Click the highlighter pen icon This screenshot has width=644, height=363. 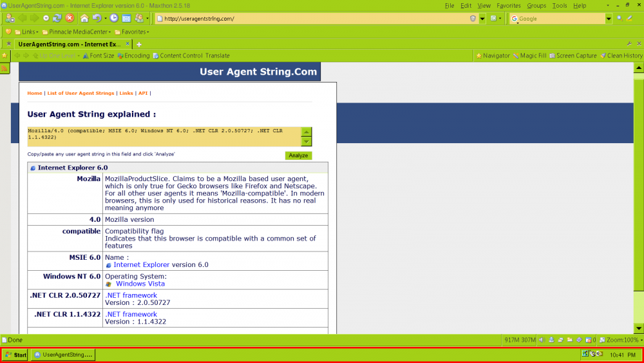point(630,19)
